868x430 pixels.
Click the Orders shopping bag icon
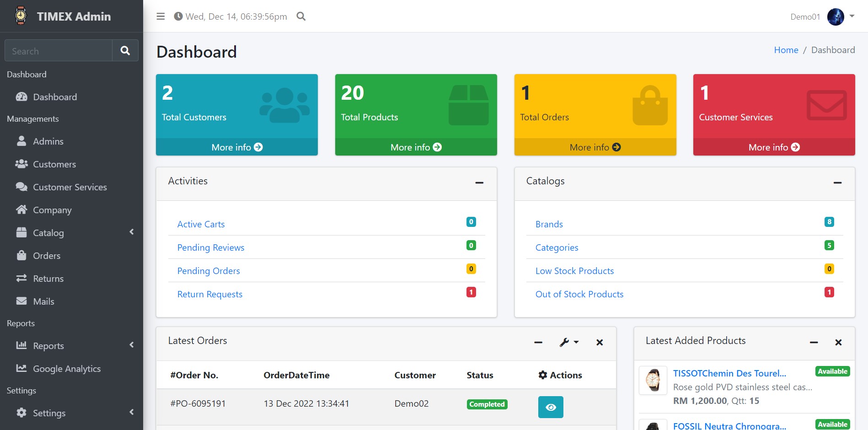pyautogui.click(x=21, y=255)
